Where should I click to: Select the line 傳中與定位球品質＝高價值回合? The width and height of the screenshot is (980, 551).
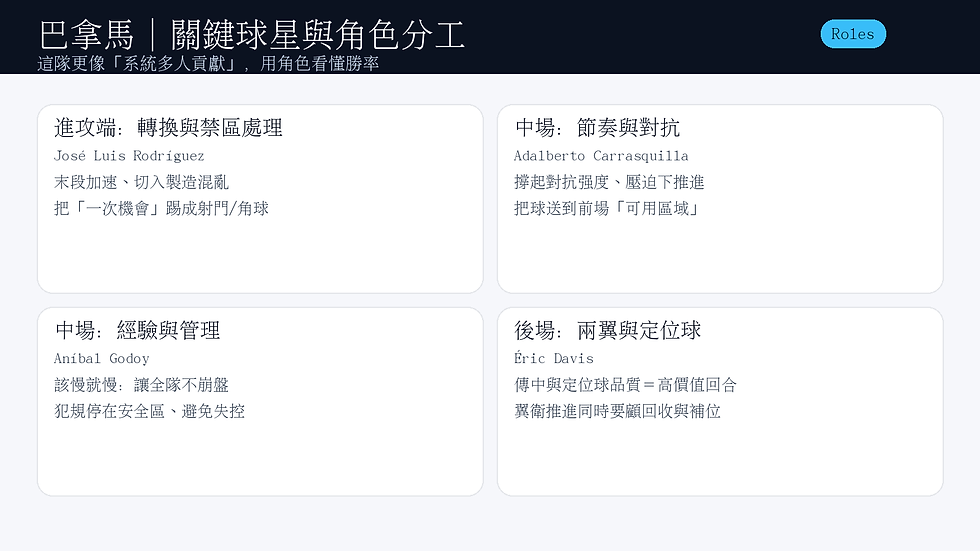pyautogui.click(x=626, y=385)
